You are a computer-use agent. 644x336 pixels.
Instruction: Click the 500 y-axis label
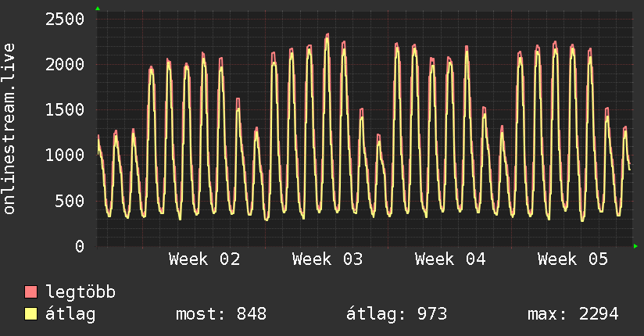(70, 201)
